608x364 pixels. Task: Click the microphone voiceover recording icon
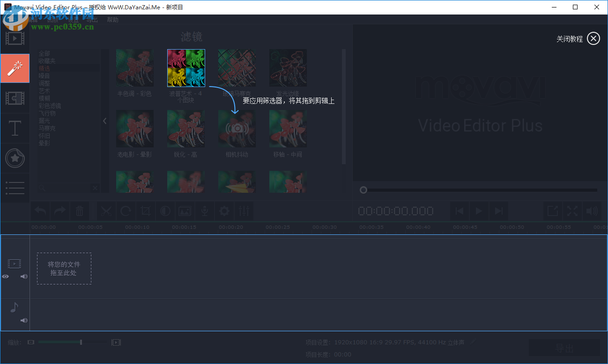204,211
